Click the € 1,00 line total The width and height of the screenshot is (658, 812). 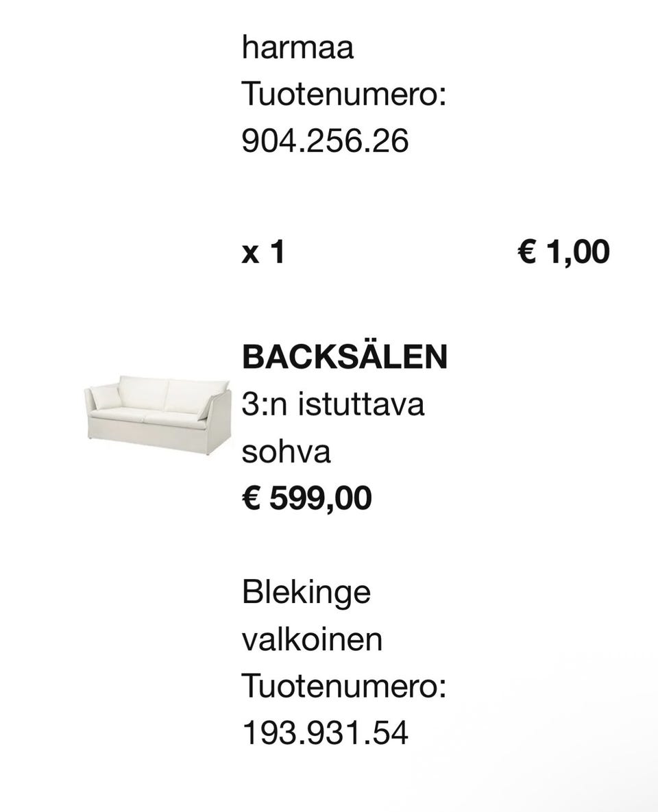click(563, 253)
